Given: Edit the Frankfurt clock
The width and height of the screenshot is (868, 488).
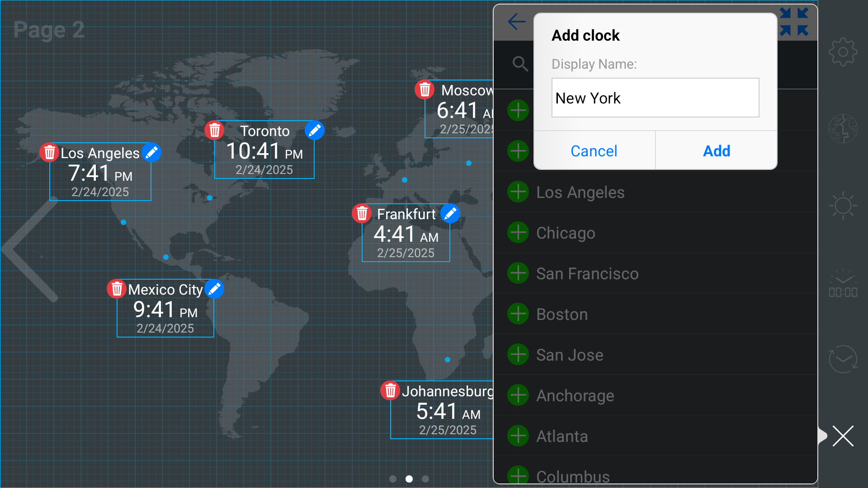Looking at the screenshot, I should pyautogui.click(x=450, y=213).
